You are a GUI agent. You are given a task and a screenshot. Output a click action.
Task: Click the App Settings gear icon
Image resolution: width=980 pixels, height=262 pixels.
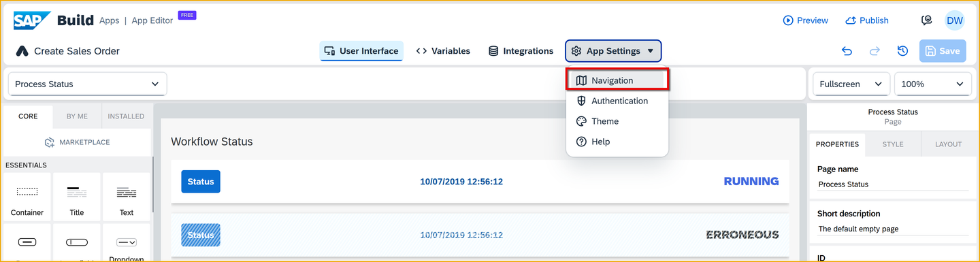click(x=576, y=51)
